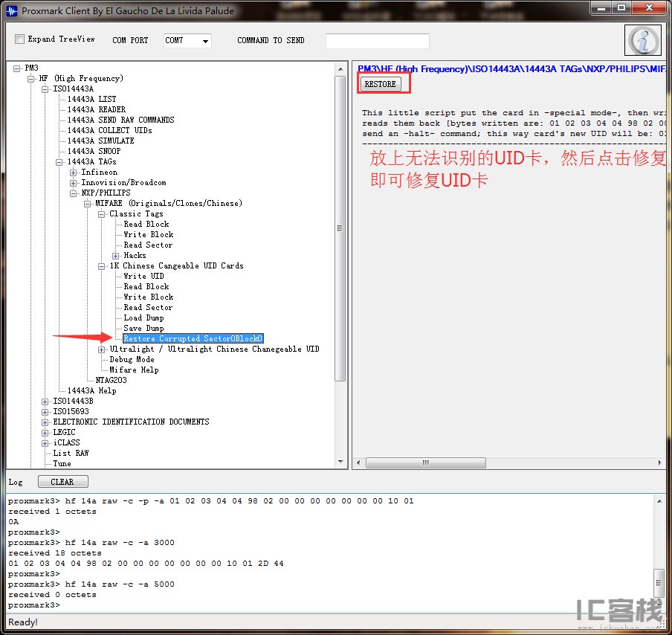
Task: Expand Ultralight Chinese Changeable UID node
Action: 102,349
